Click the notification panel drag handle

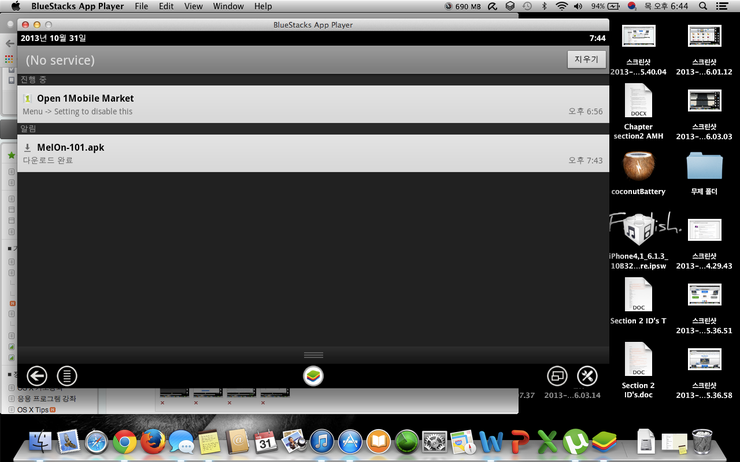point(313,355)
